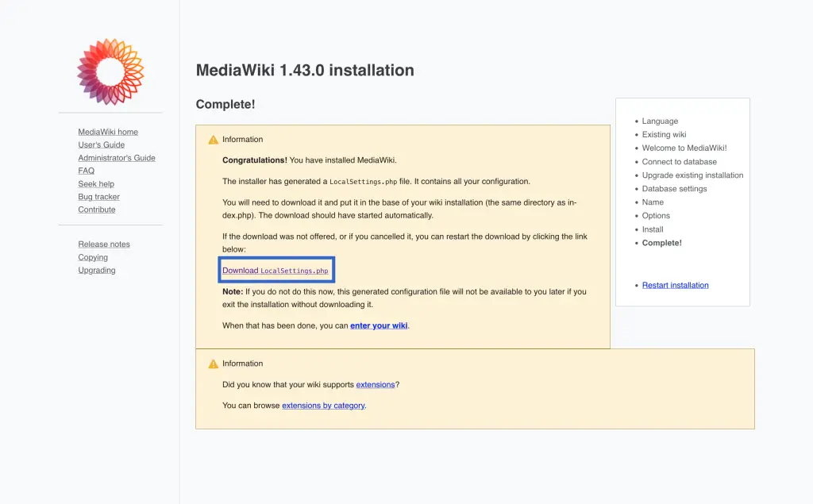Click the warning triangle on the extensions Information box

pyautogui.click(x=213, y=363)
